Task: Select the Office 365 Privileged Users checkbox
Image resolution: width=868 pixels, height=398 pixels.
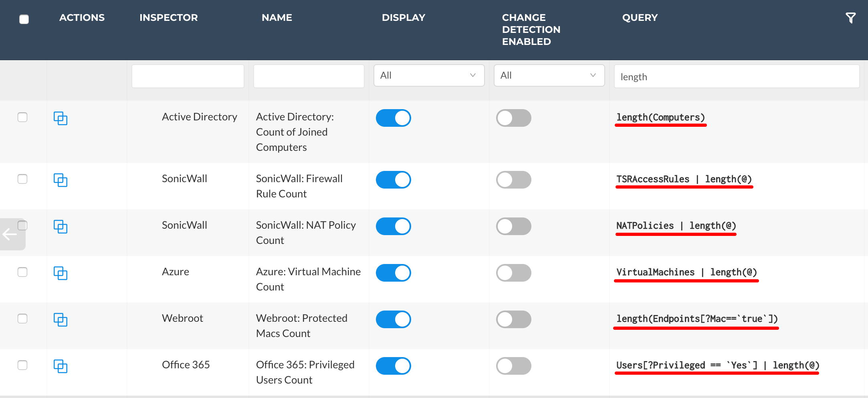Action: point(22,365)
